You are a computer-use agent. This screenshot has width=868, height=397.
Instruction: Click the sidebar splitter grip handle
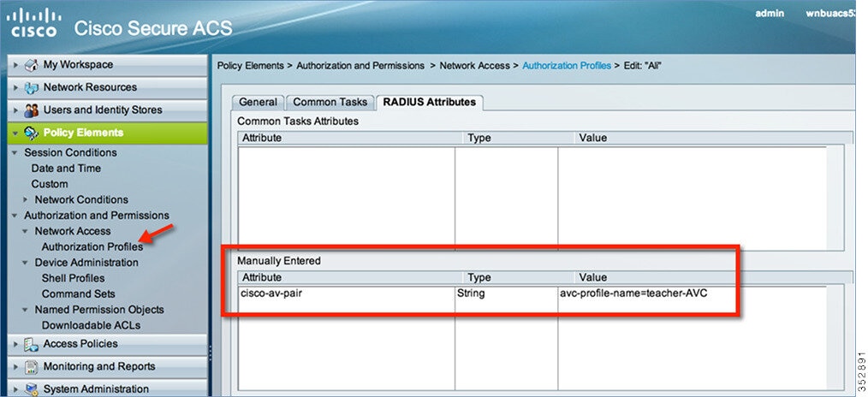(x=210, y=352)
